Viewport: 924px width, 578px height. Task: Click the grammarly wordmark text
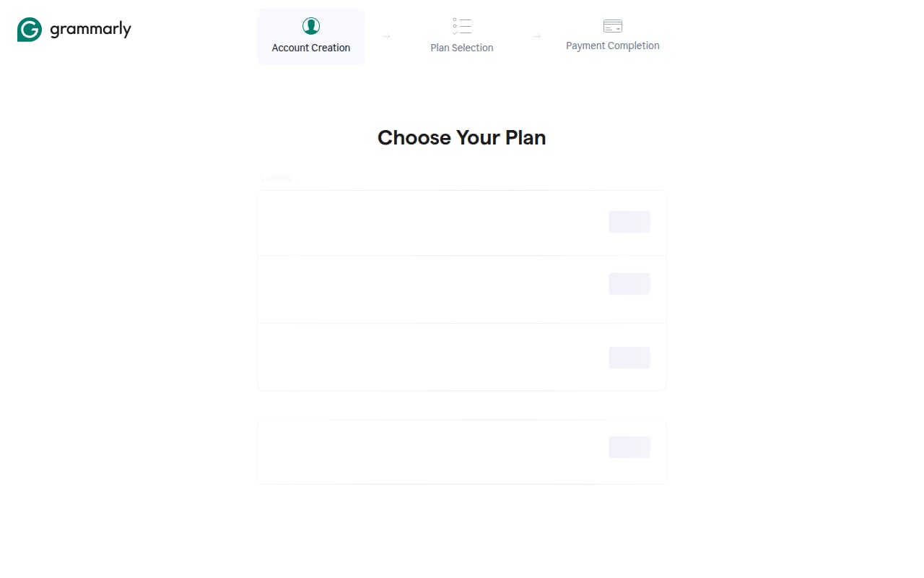coord(90,30)
